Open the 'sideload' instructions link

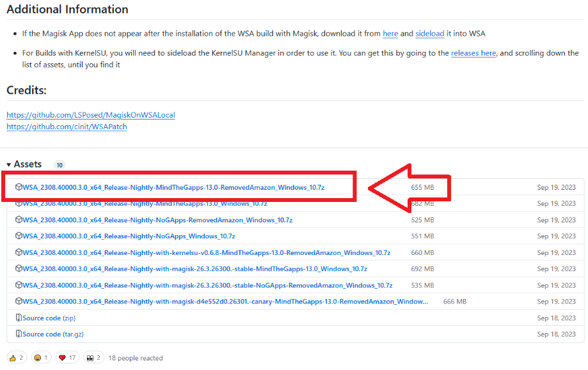tap(430, 34)
